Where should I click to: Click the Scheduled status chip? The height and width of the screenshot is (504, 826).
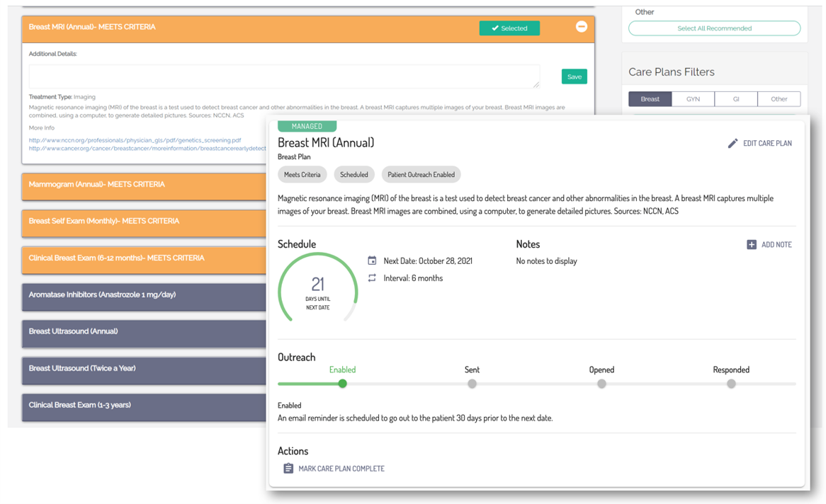[x=354, y=174]
